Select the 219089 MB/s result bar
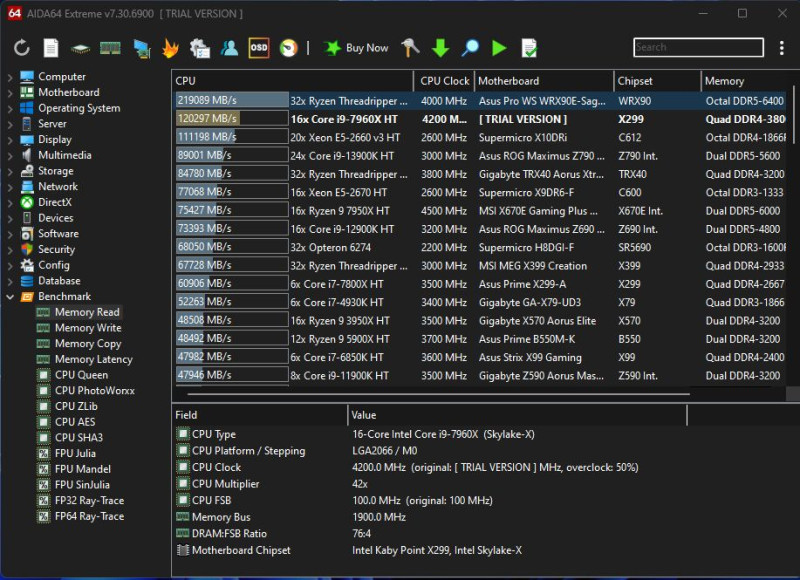 232,100
